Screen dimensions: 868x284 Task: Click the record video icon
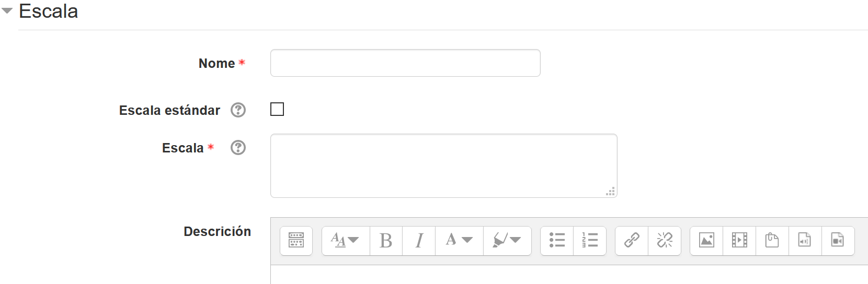coord(838,240)
